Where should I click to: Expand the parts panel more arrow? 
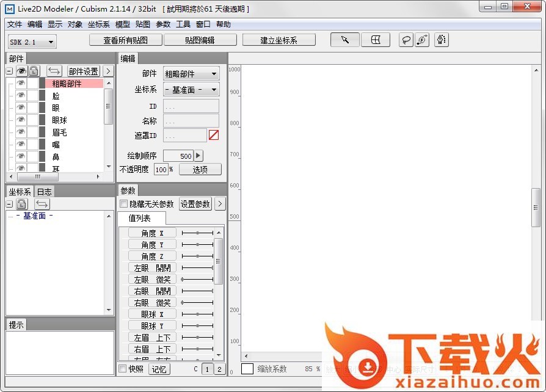pos(108,71)
